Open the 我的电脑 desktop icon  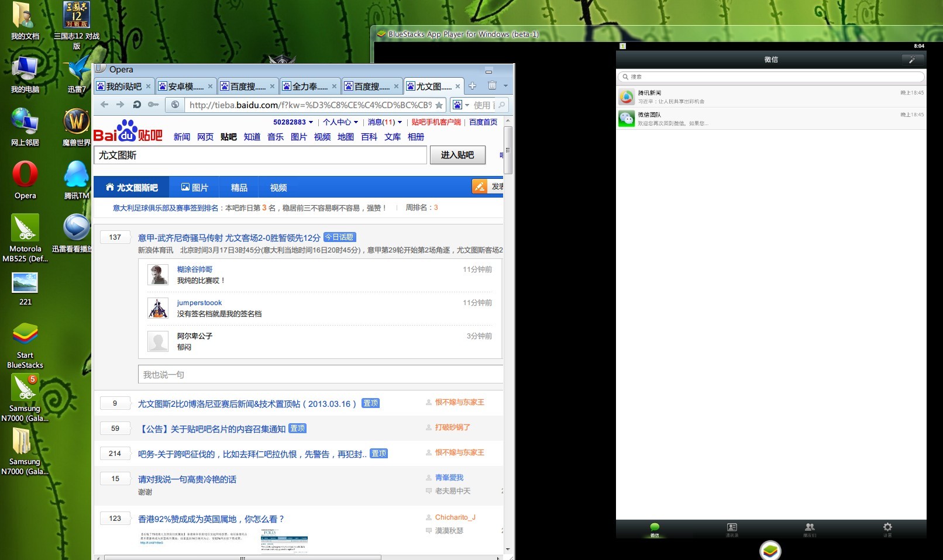[x=25, y=74]
